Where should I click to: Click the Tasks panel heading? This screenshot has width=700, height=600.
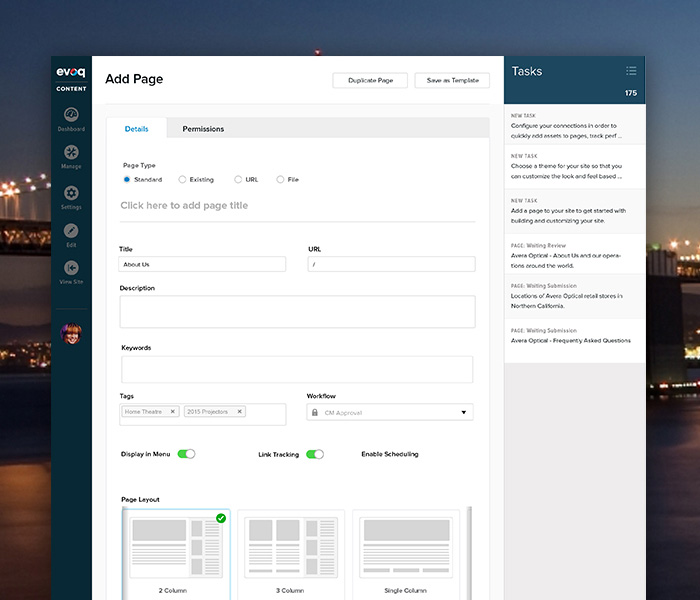point(527,71)
